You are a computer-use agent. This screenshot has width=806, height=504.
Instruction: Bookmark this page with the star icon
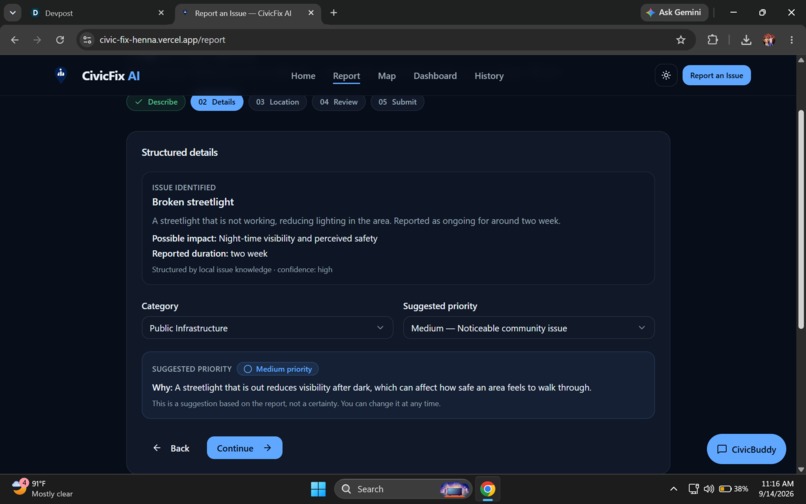click(x=681, y=40)
